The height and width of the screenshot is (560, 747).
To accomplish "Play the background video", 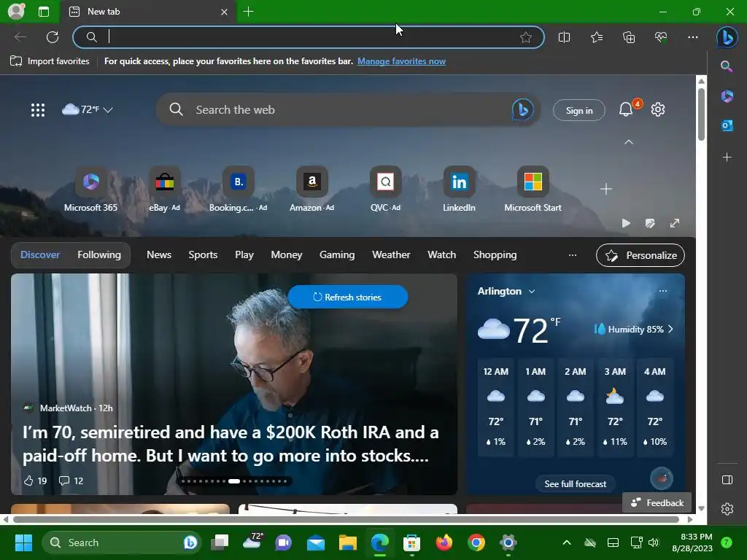I will point(626,223).
